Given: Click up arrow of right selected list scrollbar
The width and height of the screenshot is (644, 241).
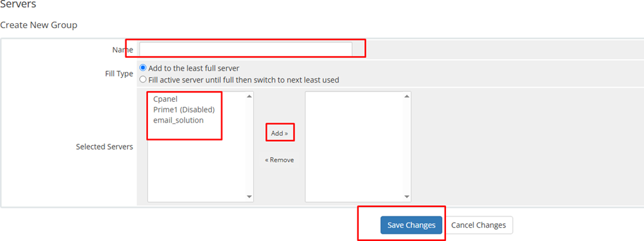Looking at the screenshot, I should [407, 97].
